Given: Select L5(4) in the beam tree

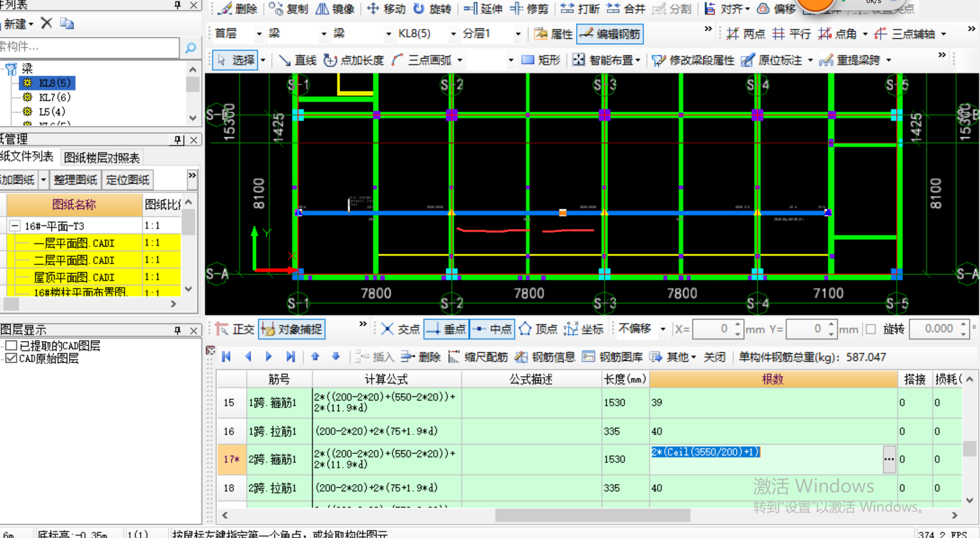Looking at the screenshot, I should click(52, 112).
